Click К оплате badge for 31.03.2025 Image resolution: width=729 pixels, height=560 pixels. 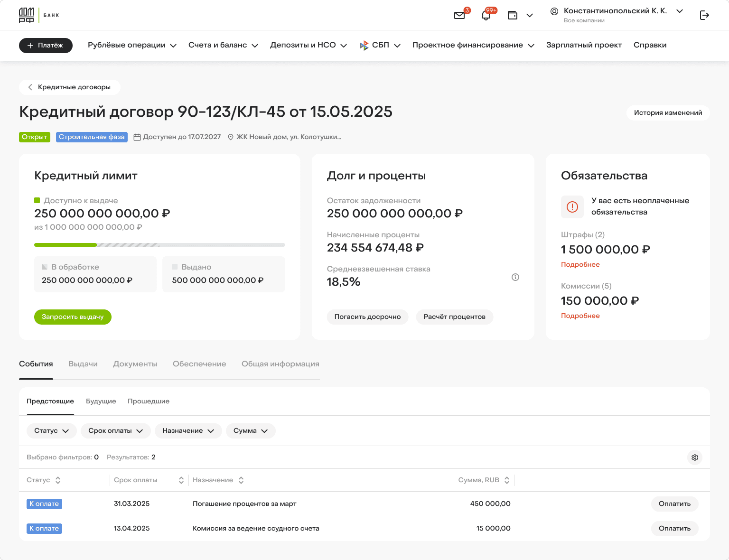click(44, 504)
